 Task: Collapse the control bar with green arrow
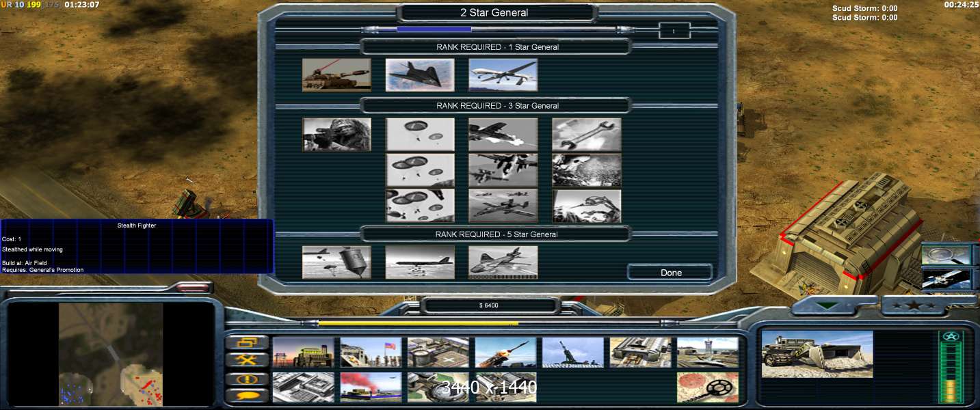pos(828,306)
